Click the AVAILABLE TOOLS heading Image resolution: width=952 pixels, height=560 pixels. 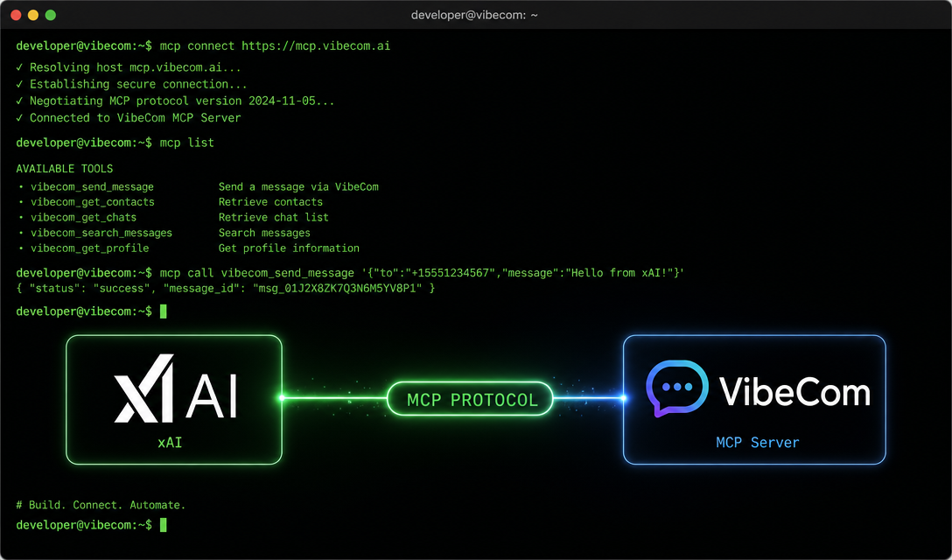pyautogui.click(x=65, y=169)
